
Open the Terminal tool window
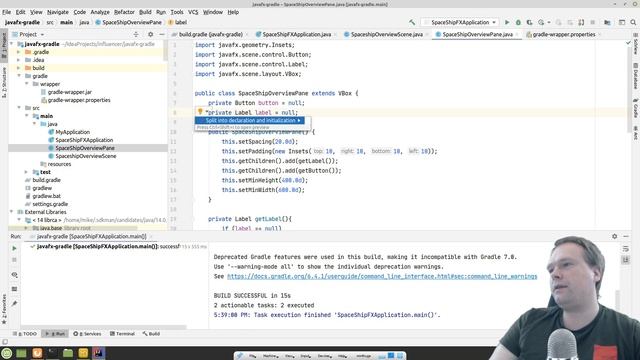click(122, 334)
